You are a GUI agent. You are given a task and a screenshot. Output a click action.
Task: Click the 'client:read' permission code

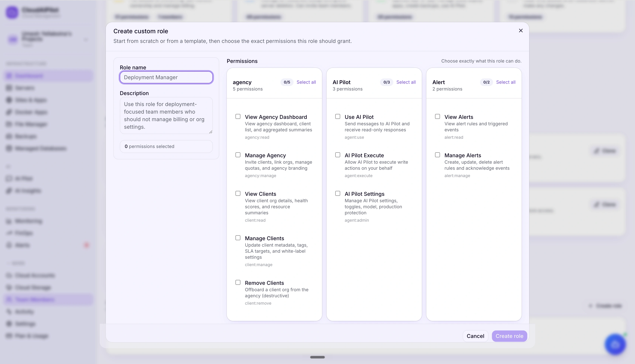click(x=255, y=220)
